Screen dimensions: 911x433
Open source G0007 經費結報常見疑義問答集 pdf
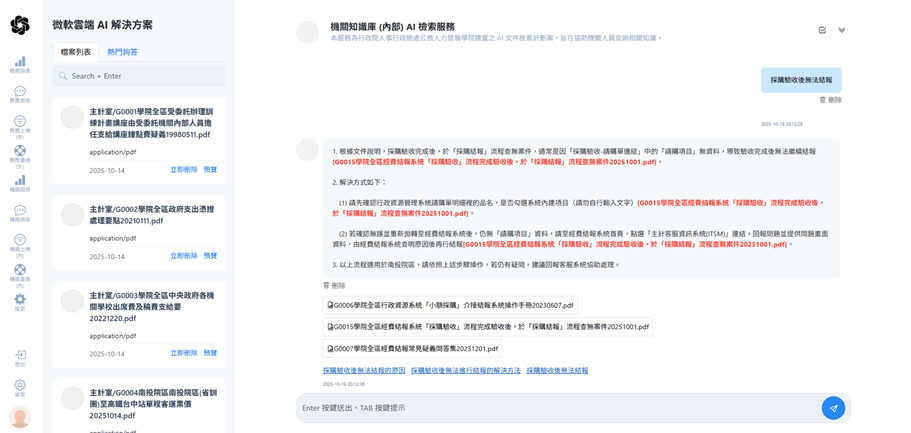pyautogui.click(x=412, y=348)
